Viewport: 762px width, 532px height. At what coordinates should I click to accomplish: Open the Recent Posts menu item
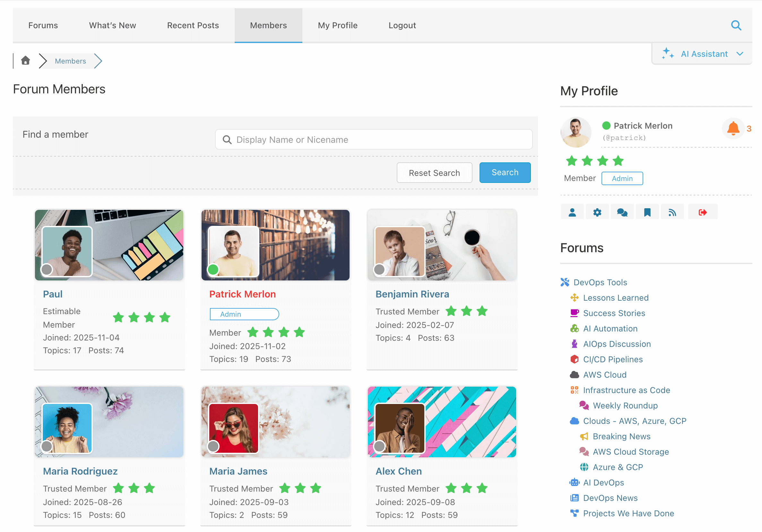(193, 25)
